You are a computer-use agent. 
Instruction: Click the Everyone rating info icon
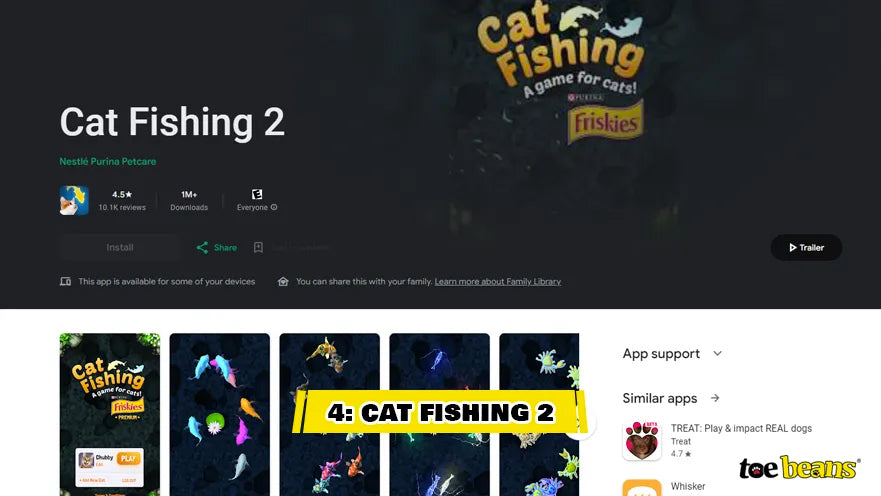274,207
